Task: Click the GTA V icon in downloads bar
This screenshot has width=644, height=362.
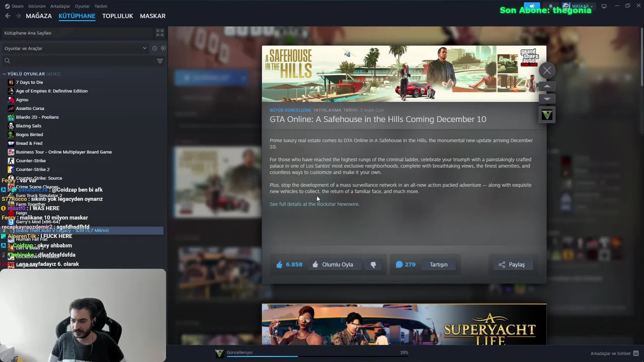Action: [219, 353]
